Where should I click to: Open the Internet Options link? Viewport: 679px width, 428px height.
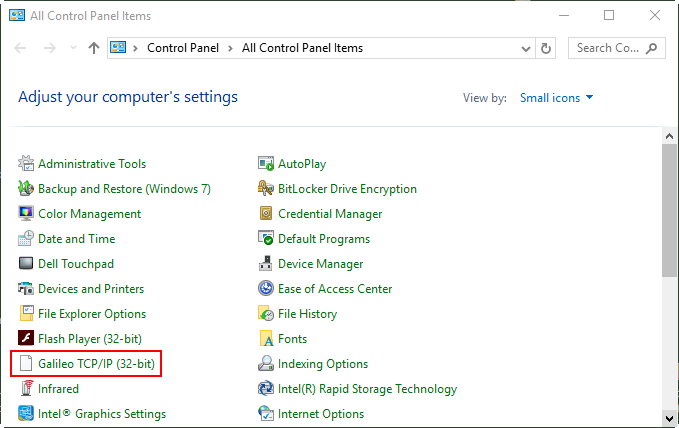pyautogui.click(x=321, y=414)
